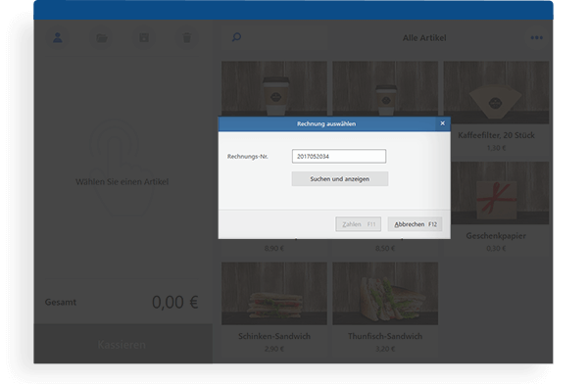Select the second coffee cup article image
This screenshot has height=384, width=588.
click(x=385, y=89)
